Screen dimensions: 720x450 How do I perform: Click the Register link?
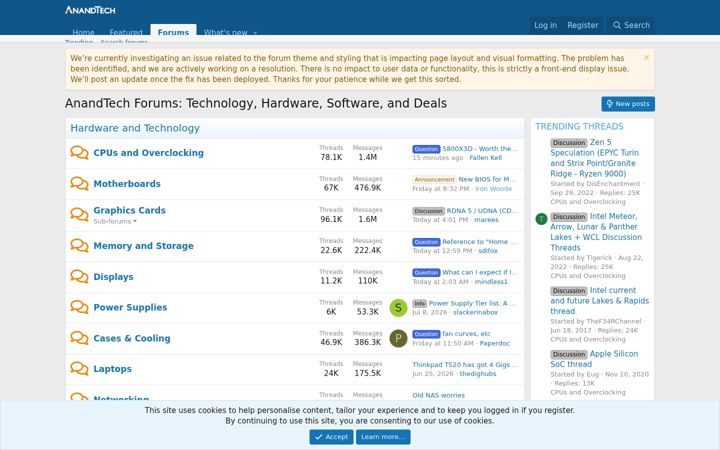583,25
